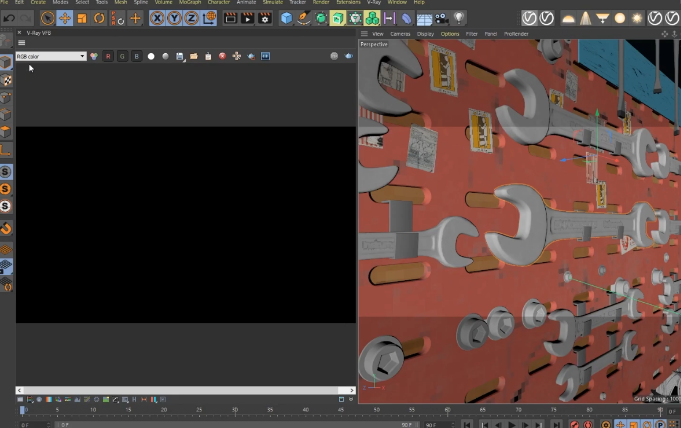Screen dimensions: 681x428
Task: Toggle Y axis lock
Action: 175,18
